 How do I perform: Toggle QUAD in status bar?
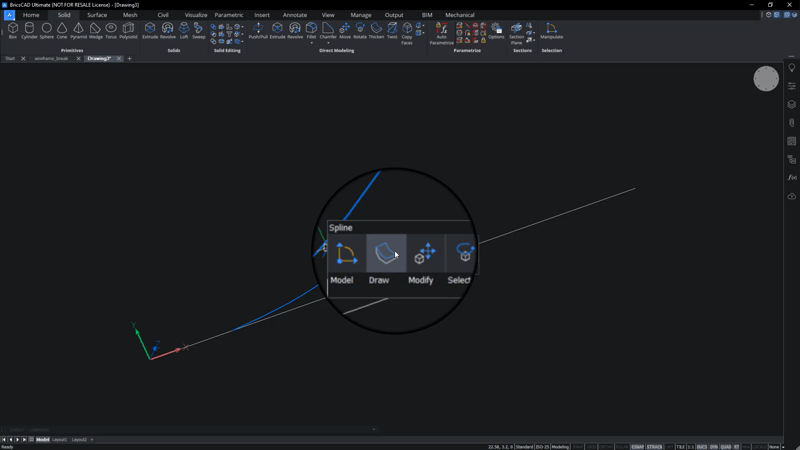pyautogui.click(x=726, y=447)
